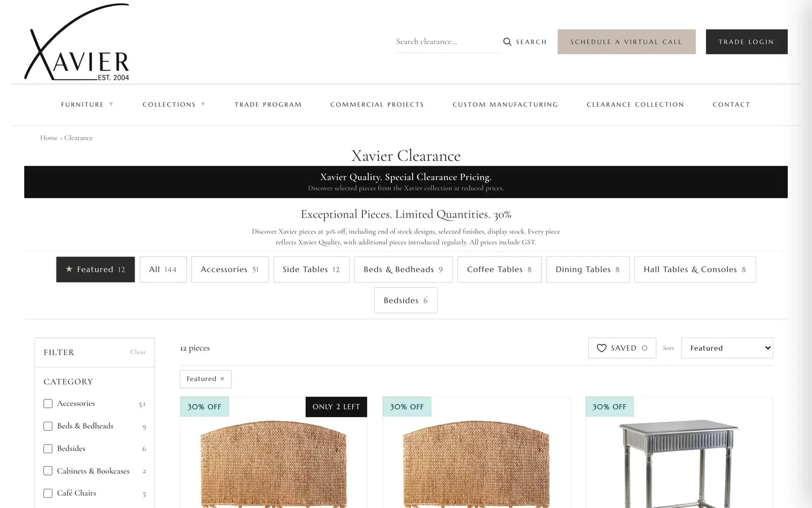Screen dimensions: 812x508
Task: Clear all filters
Action: tap(138, 352)
